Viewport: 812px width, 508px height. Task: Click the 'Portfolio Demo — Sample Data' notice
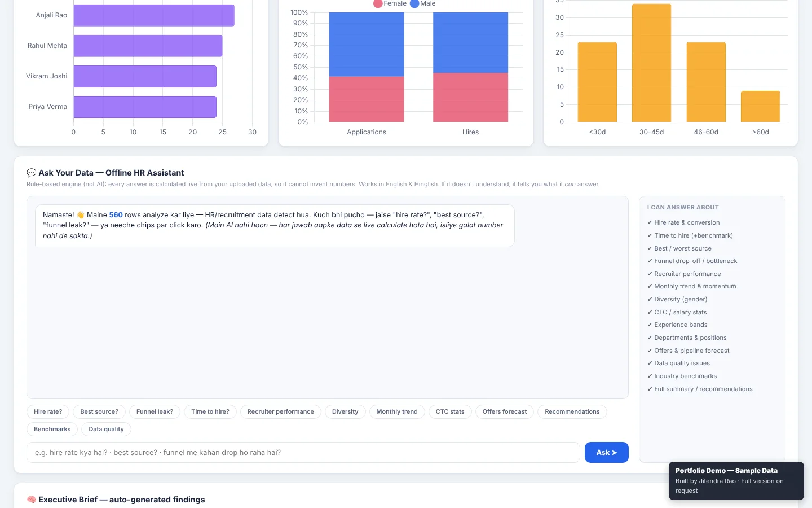(x=736, y=481)
